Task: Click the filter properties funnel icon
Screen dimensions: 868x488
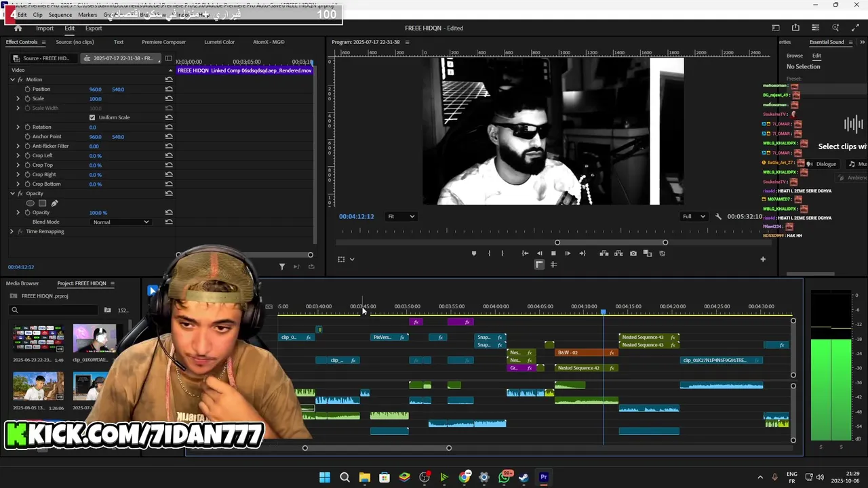Action: (x=282, y=267)
